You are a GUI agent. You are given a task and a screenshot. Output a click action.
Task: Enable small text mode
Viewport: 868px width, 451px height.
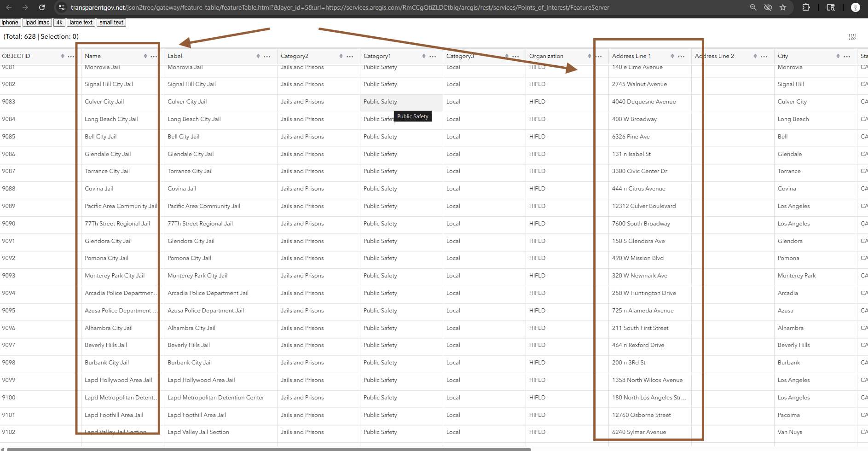(x=111, y=23)
